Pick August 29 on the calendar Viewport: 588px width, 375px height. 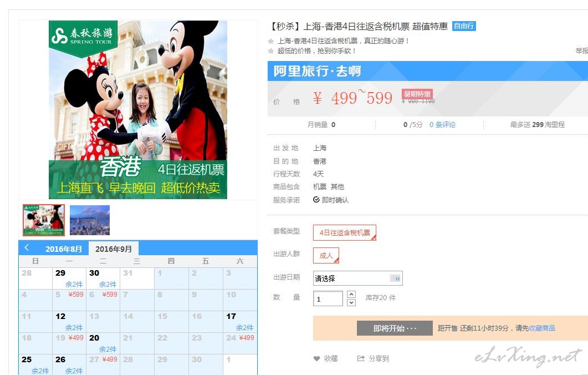coord(69,278)
